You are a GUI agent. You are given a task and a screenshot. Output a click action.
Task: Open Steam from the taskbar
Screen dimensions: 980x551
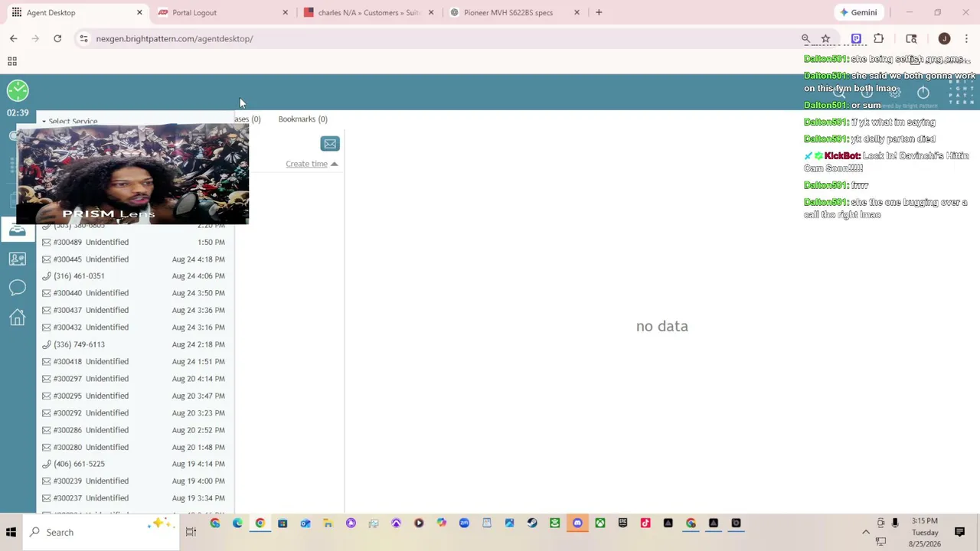coord(532,523)
